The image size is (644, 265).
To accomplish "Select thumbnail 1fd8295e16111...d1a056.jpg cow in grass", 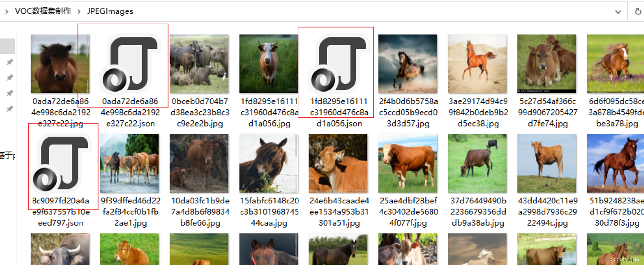I will [x=269, y=64].
